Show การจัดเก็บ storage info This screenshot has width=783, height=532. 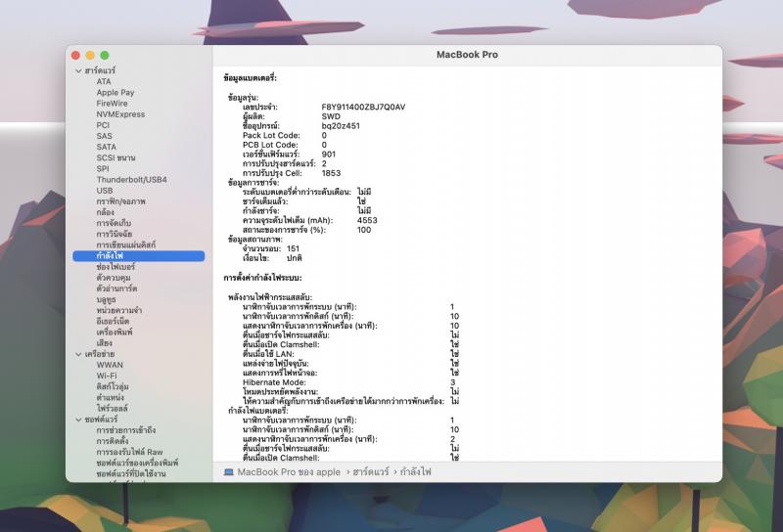click(x=114, y=223)
